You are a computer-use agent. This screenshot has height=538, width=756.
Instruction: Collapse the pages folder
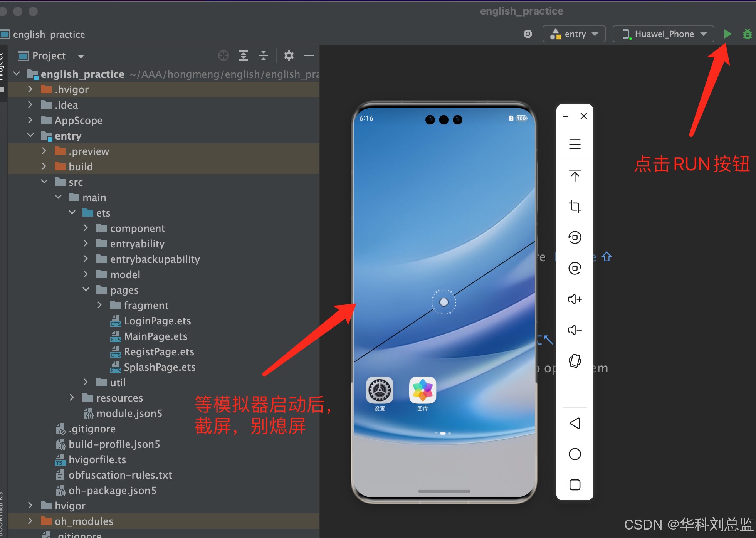coord(86,290)
